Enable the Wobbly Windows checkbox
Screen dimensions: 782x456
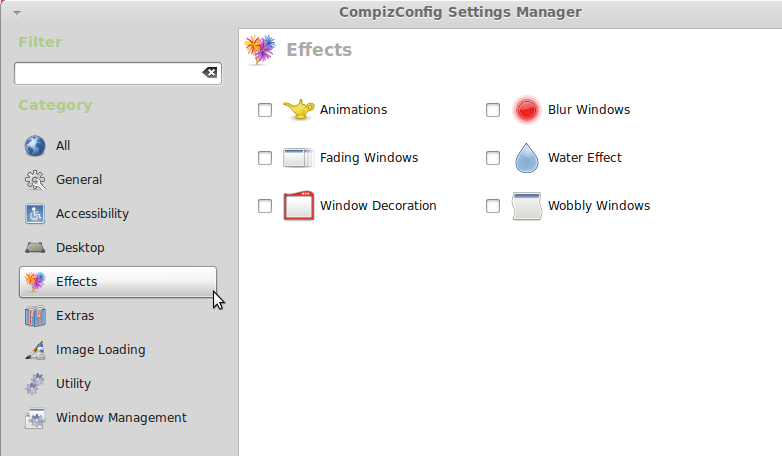pos(493,206)
